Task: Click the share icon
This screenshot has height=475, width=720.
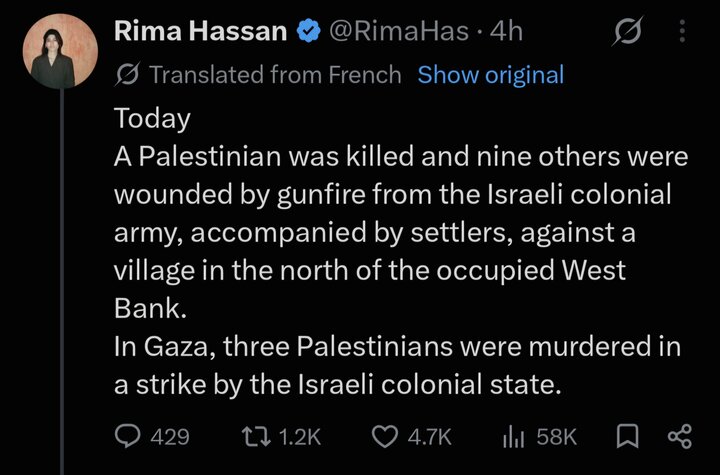Action: 680,436
